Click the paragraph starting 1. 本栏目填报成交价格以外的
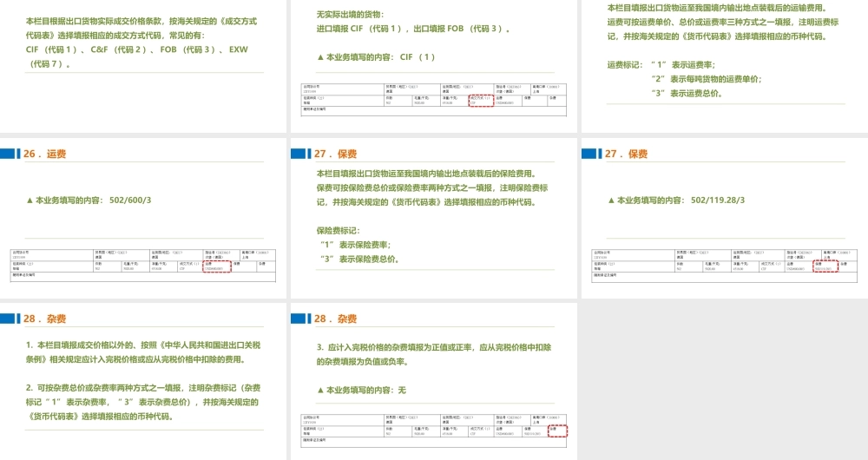 coord(143,352)
